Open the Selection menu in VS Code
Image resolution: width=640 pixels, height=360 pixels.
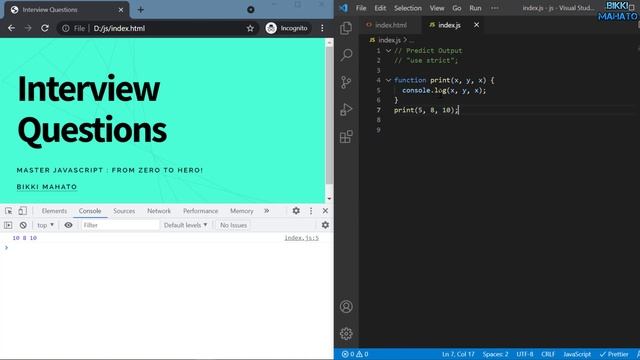pos(407,8)
